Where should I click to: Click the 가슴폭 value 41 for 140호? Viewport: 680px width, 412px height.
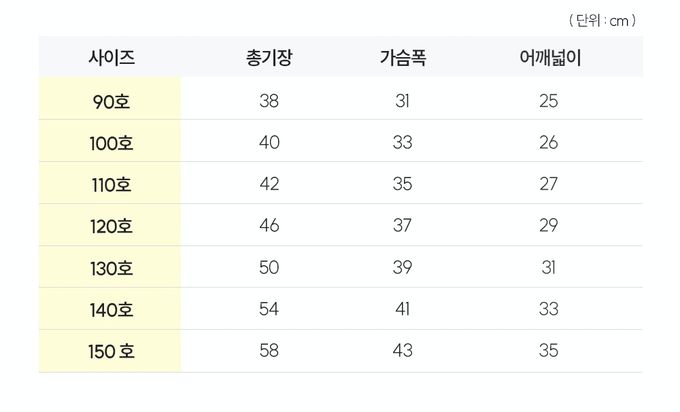(x=403, y=310)
